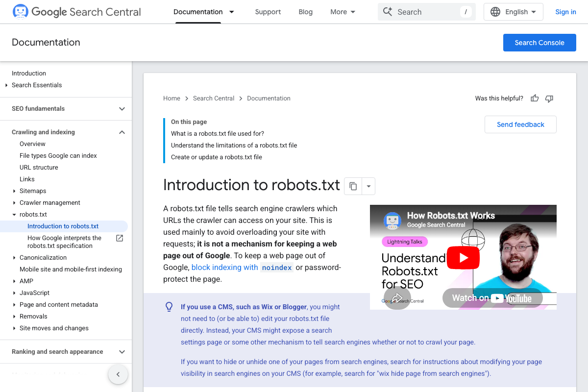Expand the Search Essentials item
Screen dimensions: 588x392
6,85
